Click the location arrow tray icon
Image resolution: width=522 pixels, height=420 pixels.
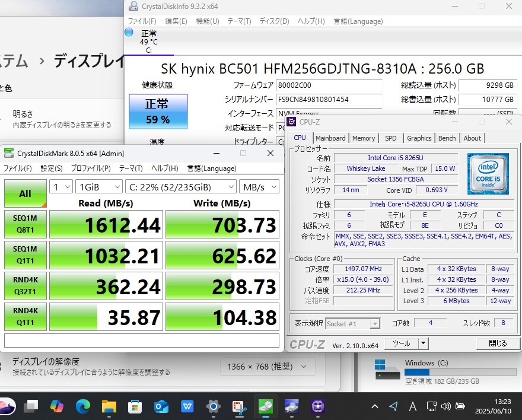pos(393,406)
